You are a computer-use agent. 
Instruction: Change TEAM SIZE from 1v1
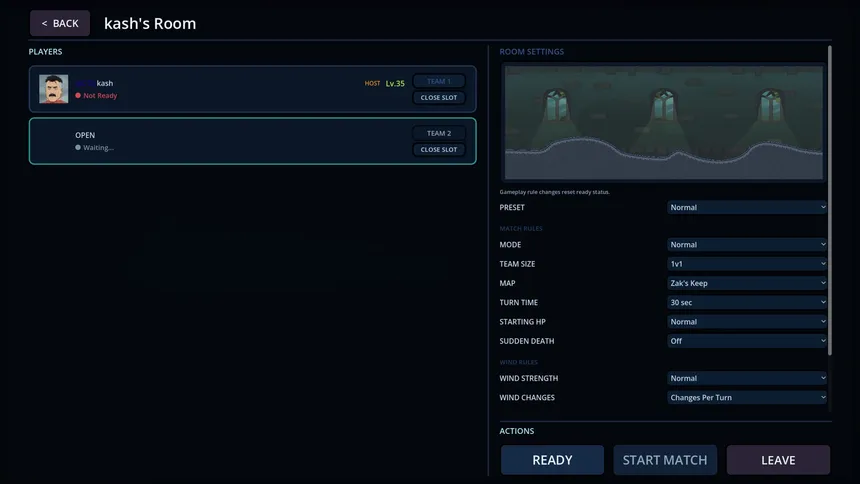pos(747,264)
